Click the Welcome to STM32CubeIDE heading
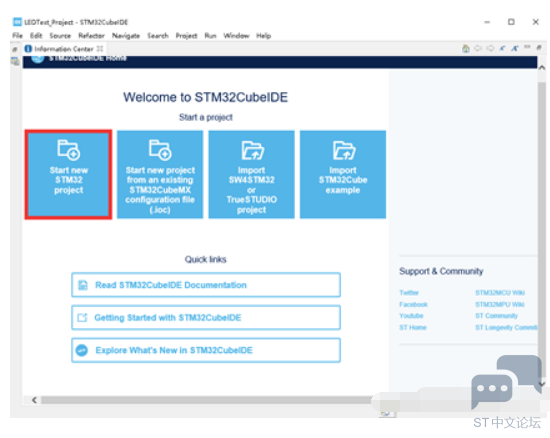 tap(206, 97)
